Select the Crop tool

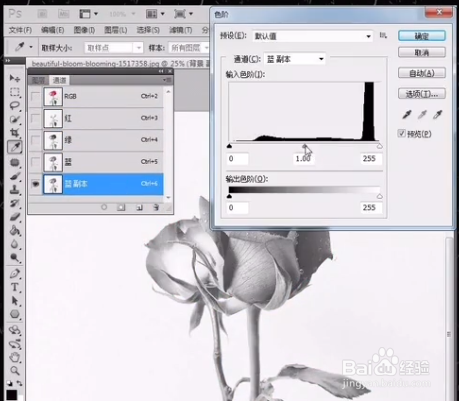pos(15,133)
